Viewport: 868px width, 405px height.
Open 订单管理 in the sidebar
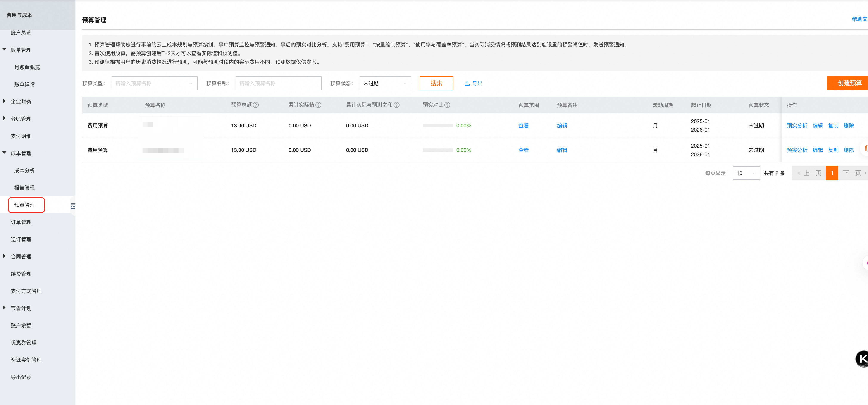(x=21, y=222)
